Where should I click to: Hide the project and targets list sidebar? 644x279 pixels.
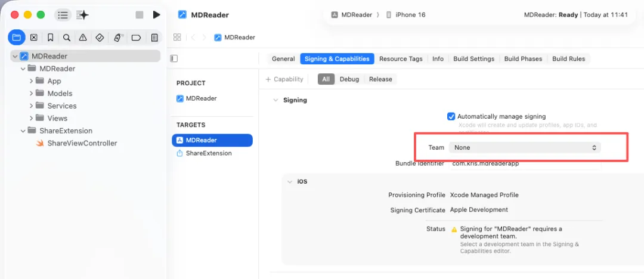(x=174, y=59)
